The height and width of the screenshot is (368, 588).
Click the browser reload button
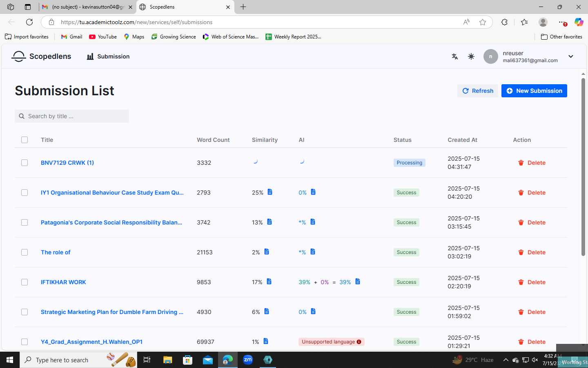coord(29,22)
